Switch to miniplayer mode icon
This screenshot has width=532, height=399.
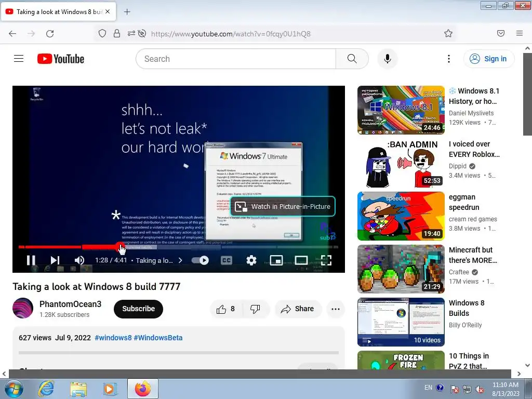click(x=276, y=260)
